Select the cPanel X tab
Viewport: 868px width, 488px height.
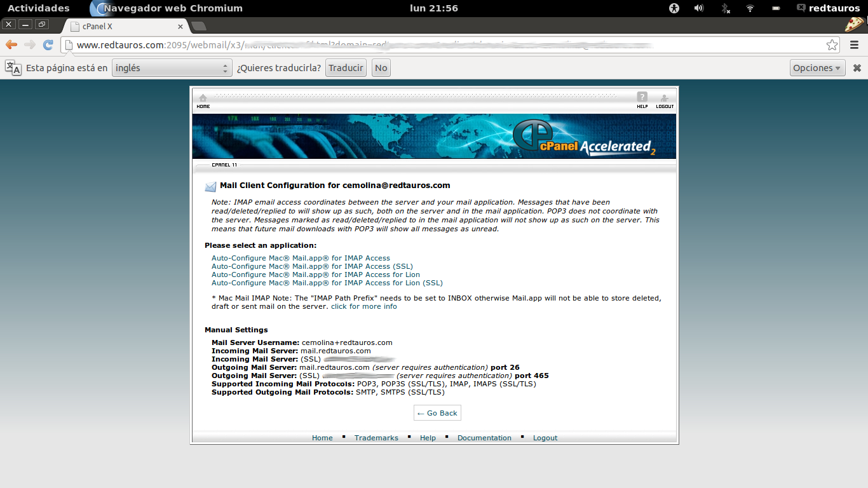(127, 27)
